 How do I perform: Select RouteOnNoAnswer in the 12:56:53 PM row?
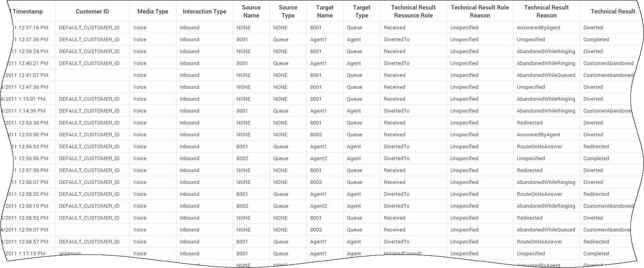pos(539,147)
